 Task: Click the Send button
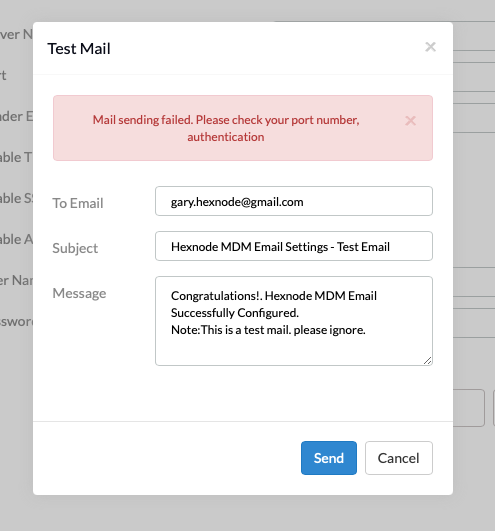pos(328,458)
